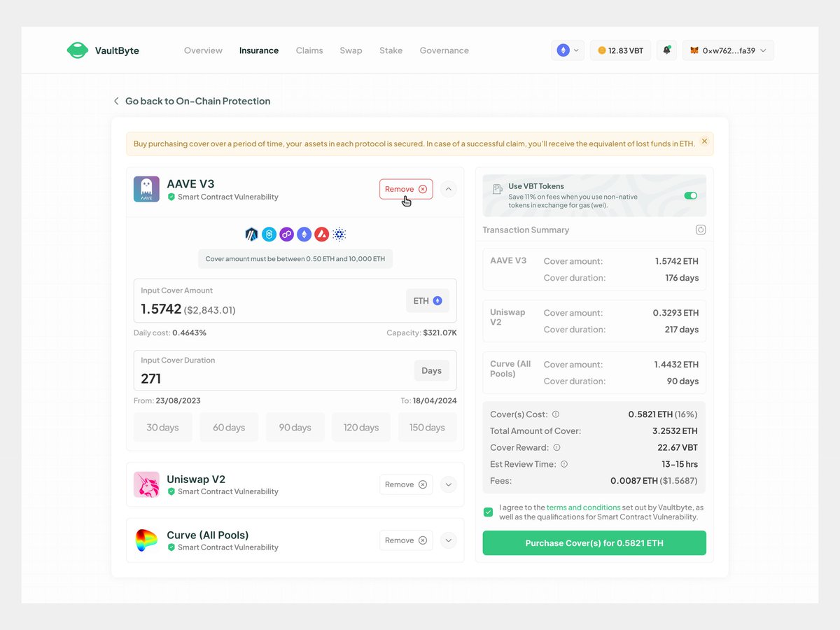Image resolution: width=840 pixels, height=630 pixels.
Task: Set duration to 60 days
Action: coord(229,427)
